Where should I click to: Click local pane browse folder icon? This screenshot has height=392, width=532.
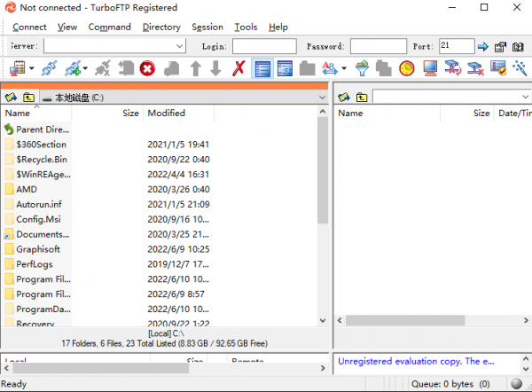11,98
